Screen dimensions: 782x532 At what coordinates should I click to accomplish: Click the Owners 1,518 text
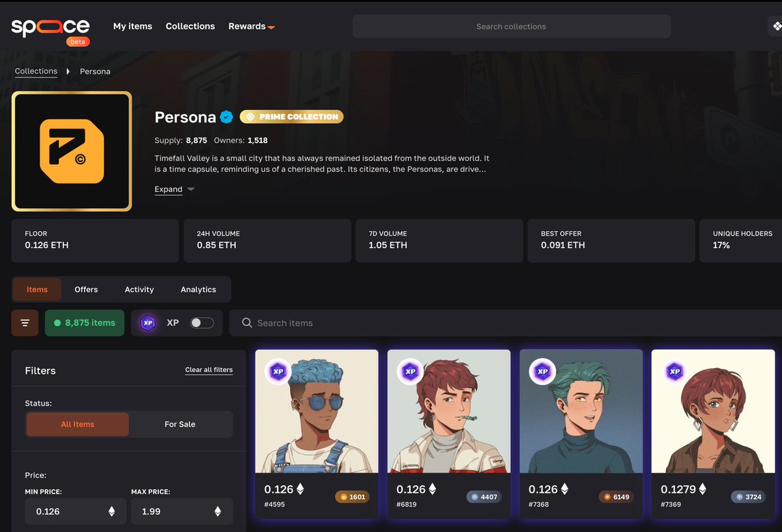pos(240,141)
